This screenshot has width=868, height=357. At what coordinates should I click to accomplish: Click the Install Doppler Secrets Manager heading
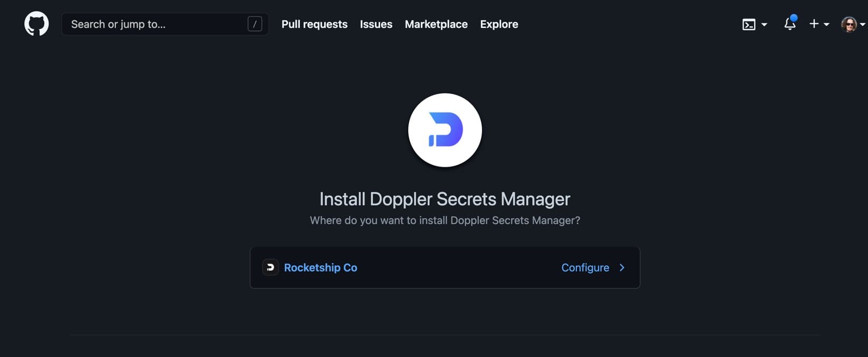445,199
